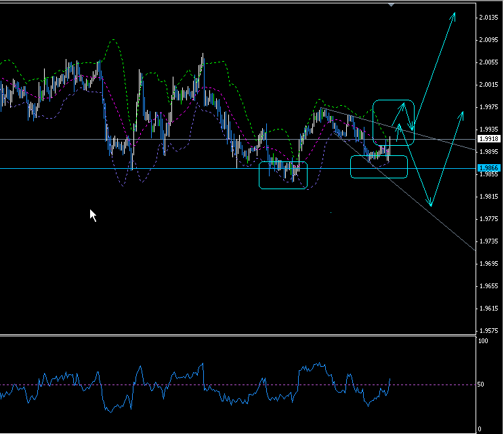This screenshot has height=434, width=504.
Task: Click the current price label 1.9918
Action: [x=488, y=138]
